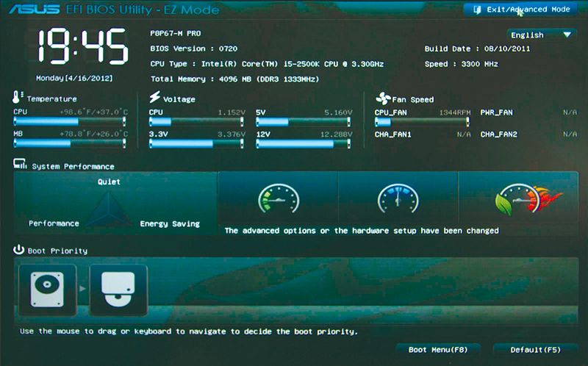Image resolution: width=588 pixels, height=366 pixels.
Task: Click the Boot Priority power icon
Action: click(x=18, y=249)
